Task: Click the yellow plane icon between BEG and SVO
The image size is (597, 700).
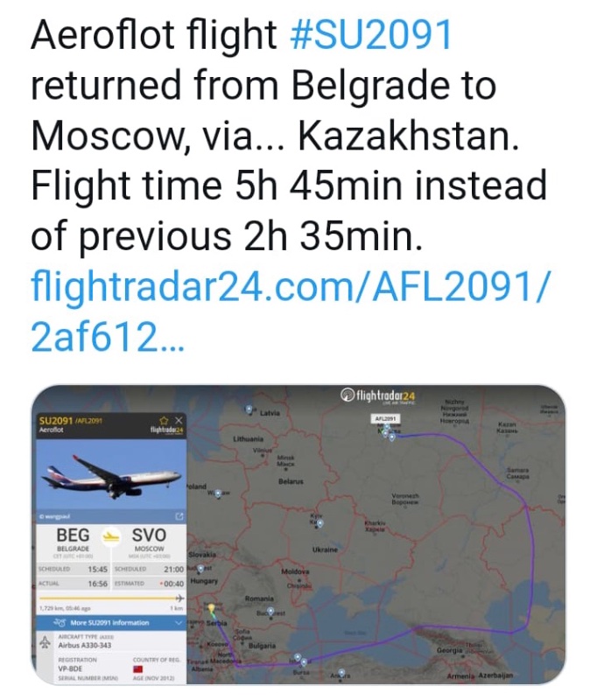Action: pyautogui.click(x=111, y=535)
